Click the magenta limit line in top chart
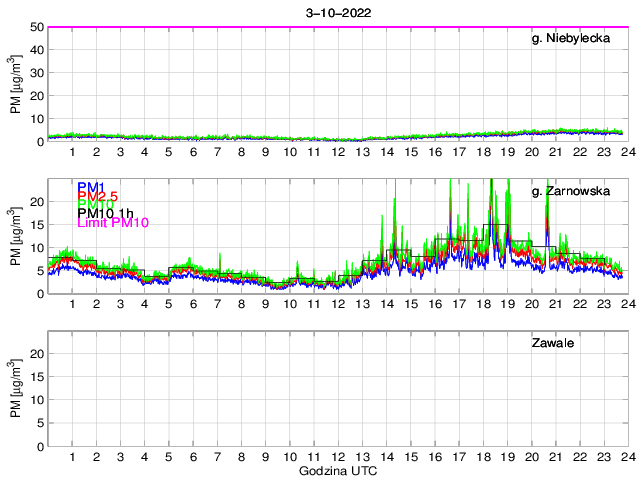This screenshot has height=480, width=640. [337, 27]
